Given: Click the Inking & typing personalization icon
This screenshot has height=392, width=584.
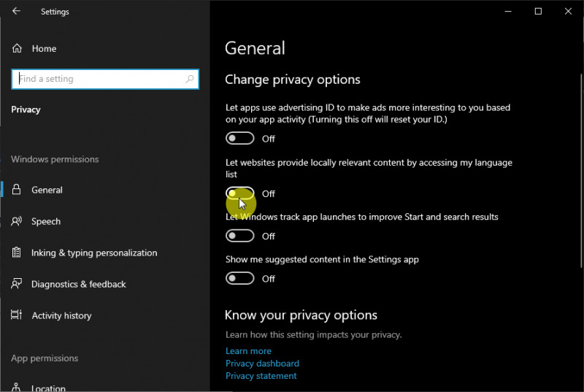Looking at the screenshot, I should [x=17, y=253].
